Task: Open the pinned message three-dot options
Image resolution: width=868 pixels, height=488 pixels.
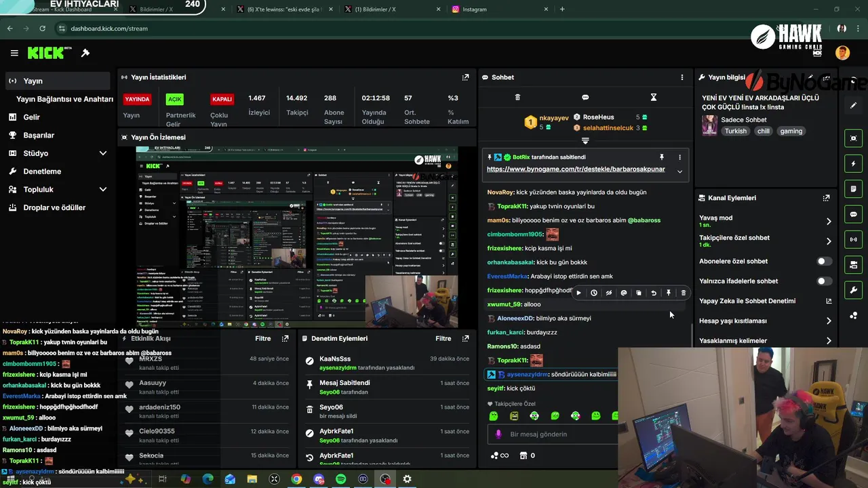Action: [679, 157]
